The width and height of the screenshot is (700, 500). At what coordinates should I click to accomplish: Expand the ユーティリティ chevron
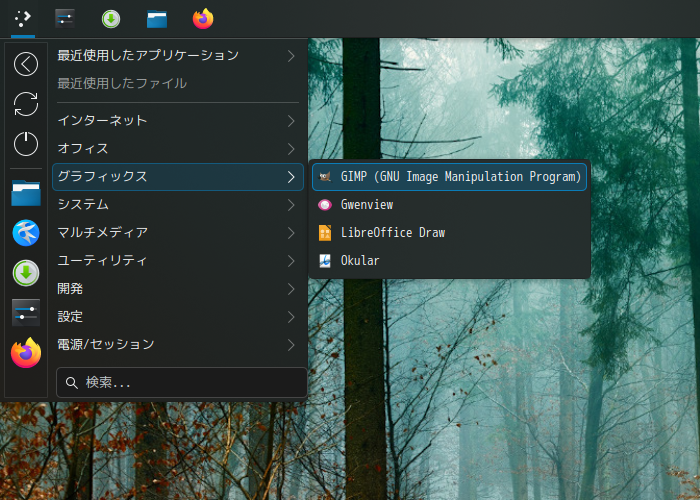[x=291, y=261]
